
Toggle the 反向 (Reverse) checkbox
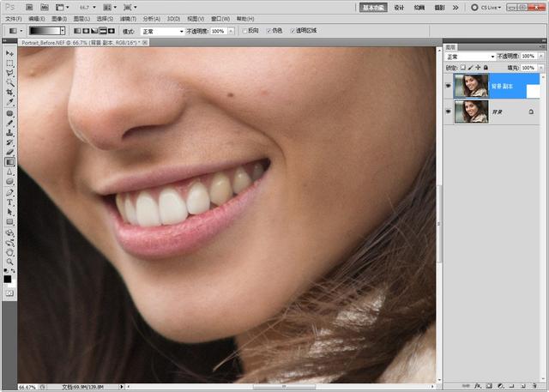244,31
